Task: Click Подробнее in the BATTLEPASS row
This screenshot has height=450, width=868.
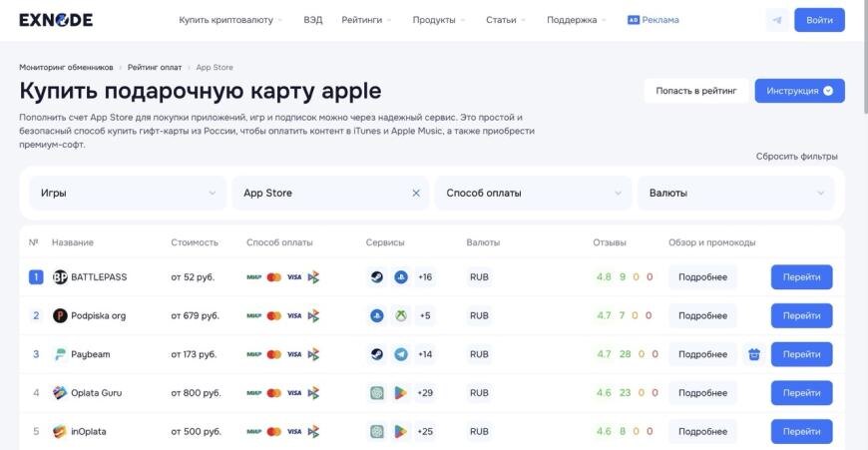Action: [x=702, y=277]
